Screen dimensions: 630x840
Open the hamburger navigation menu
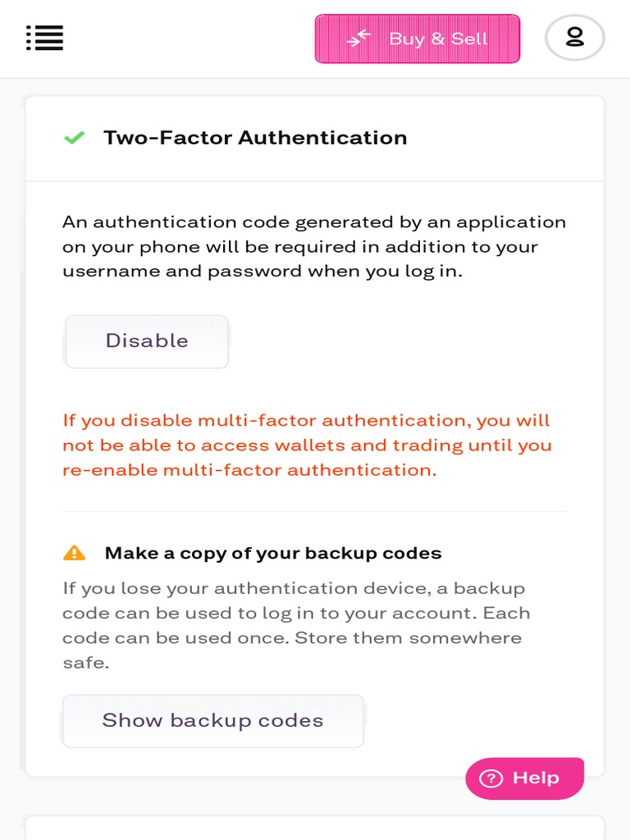coord(44,38)
